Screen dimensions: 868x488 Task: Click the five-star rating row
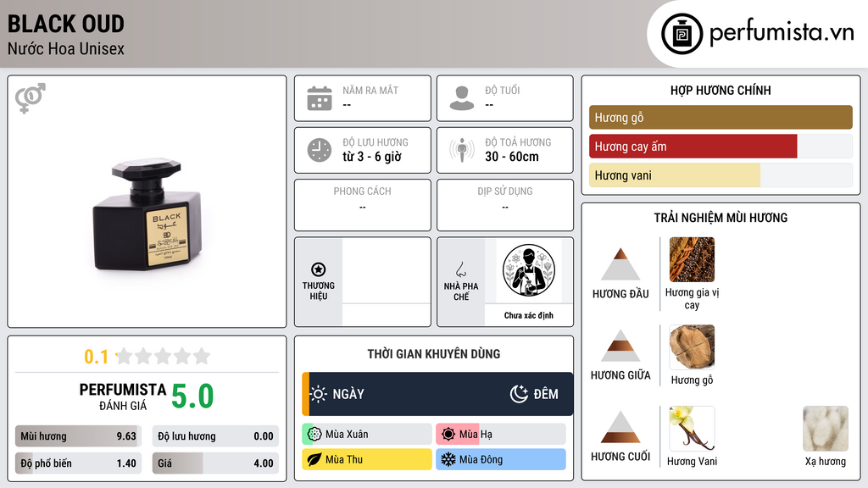163,356
